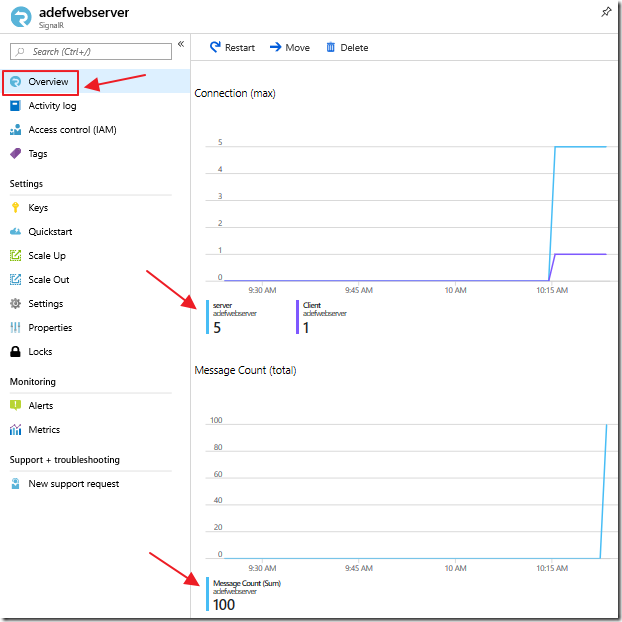Click the Move arrow icon
The width and height of the screenshot is (622, 622).
coord(275,47)
